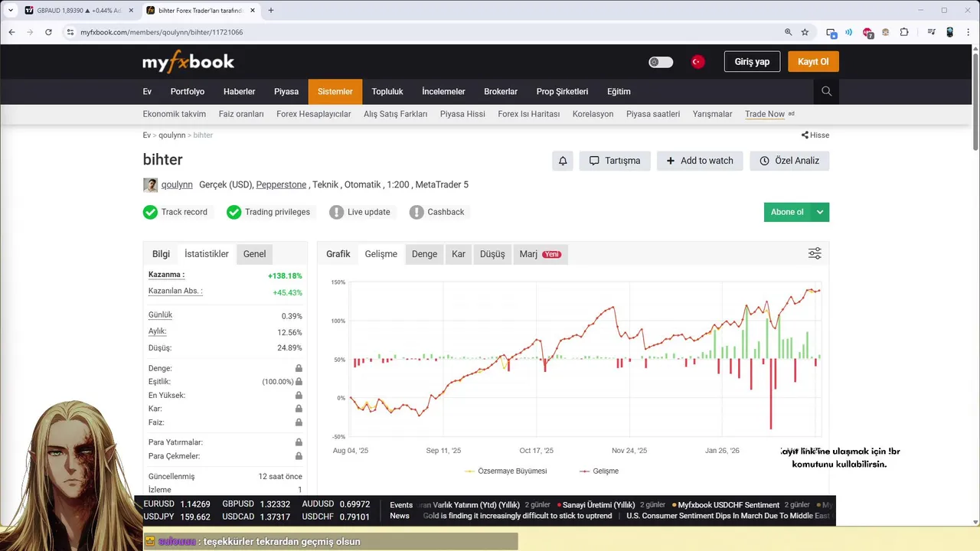Open a new browser tab
This screenshot has width=980, height=551.
point(271,10)
